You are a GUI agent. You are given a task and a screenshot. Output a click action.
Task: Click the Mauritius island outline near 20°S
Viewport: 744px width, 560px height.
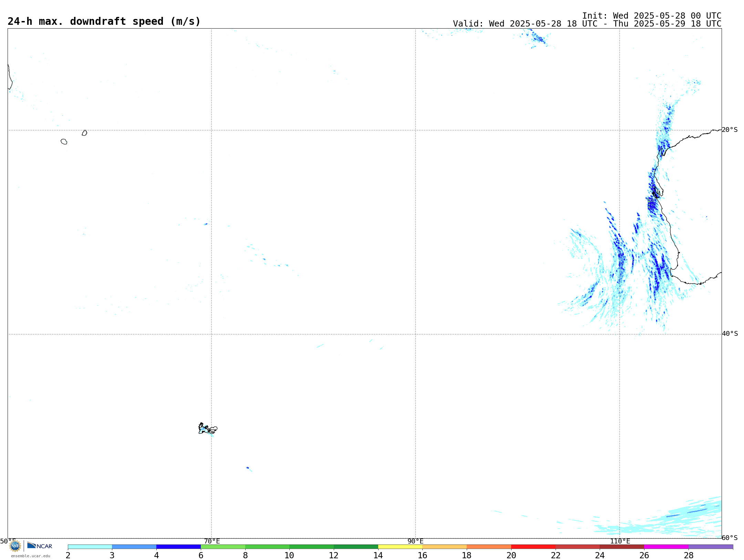point(84,133)
